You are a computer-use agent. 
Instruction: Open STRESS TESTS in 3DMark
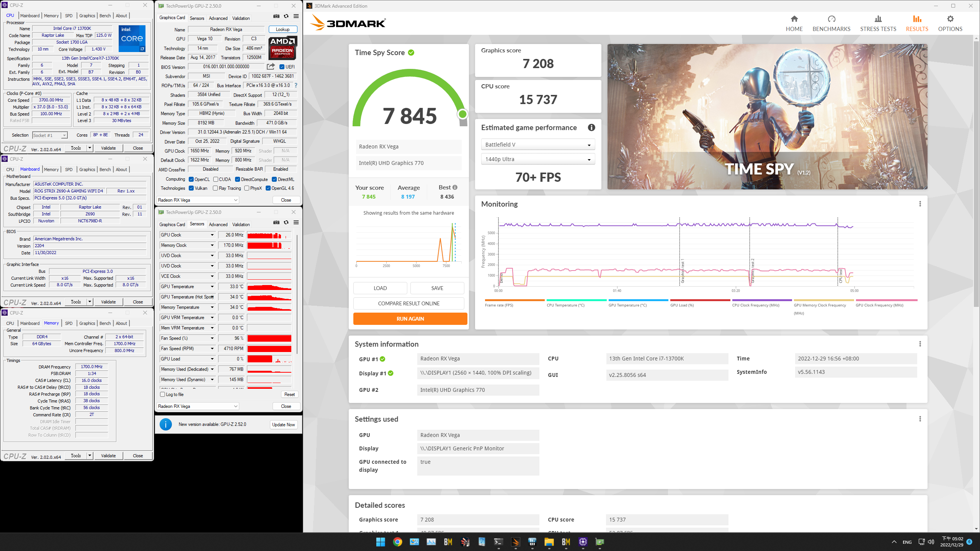[x=878, y=23]
